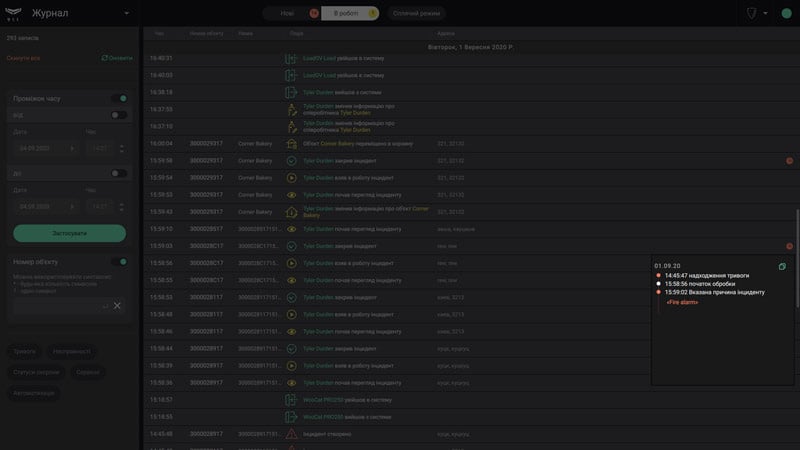Click the Оновити refresh link
800x450 pixels.
pyautogui.click(x=117, y=58)
